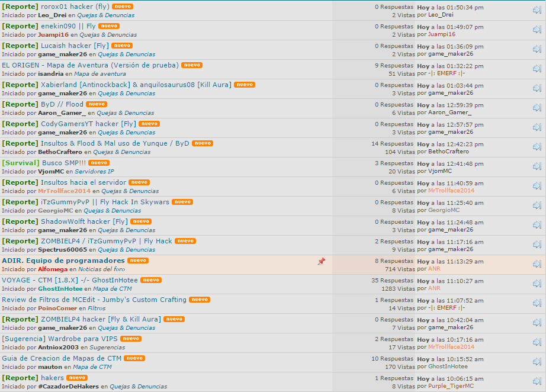Open Quejas & Denuncias board in rorox01 row
Viewport: 546px width, 392px height.
106,15
